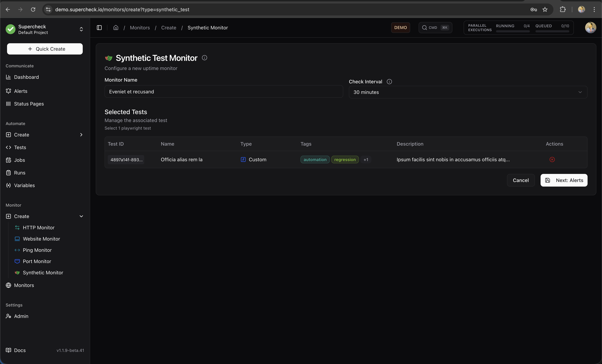Collapse the Monitor Create submenu
This screenshot has height=364, width=602.
(x=81, y=216)
